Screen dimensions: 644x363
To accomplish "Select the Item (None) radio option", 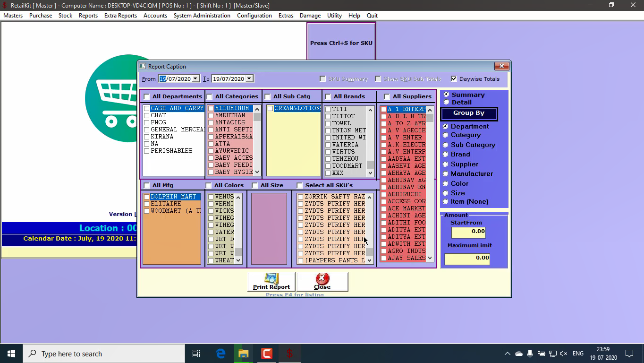I will point(446,202).
